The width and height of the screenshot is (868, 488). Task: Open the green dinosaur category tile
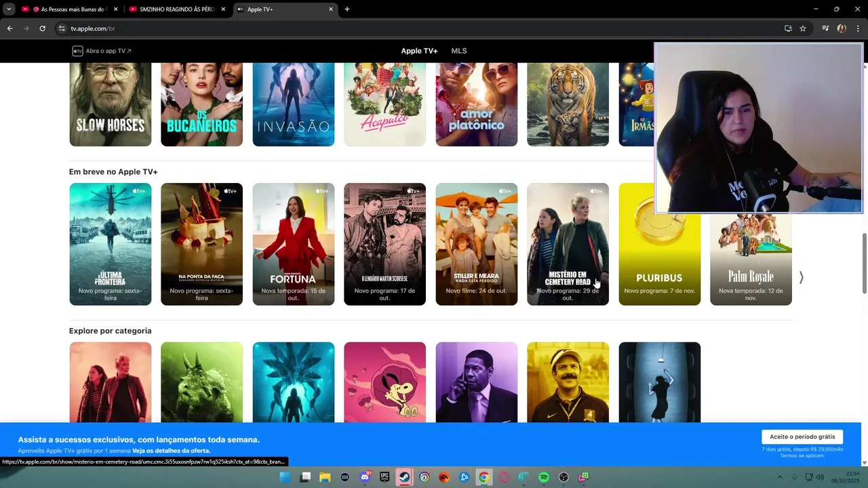201,382
